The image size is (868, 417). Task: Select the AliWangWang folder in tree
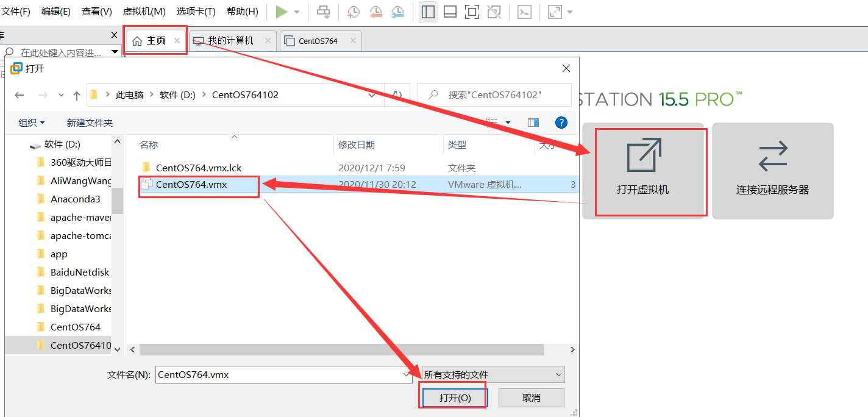pyautogui.click(x=81, y=180)
